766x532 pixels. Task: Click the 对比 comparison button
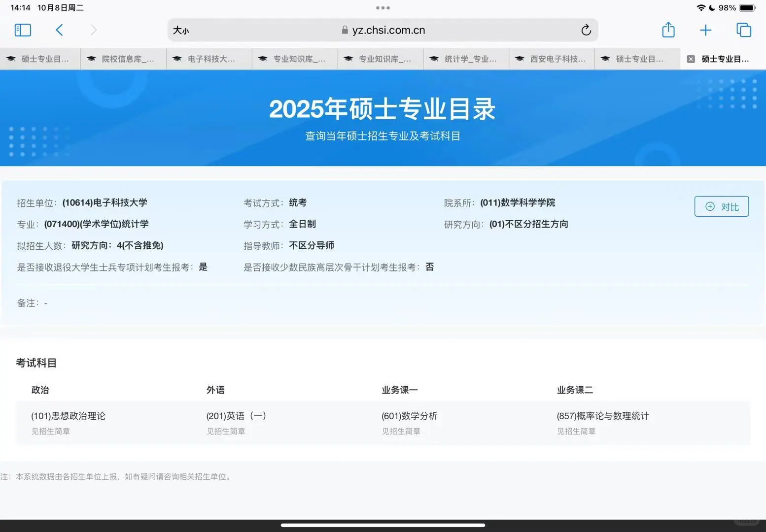click(721, 206)
